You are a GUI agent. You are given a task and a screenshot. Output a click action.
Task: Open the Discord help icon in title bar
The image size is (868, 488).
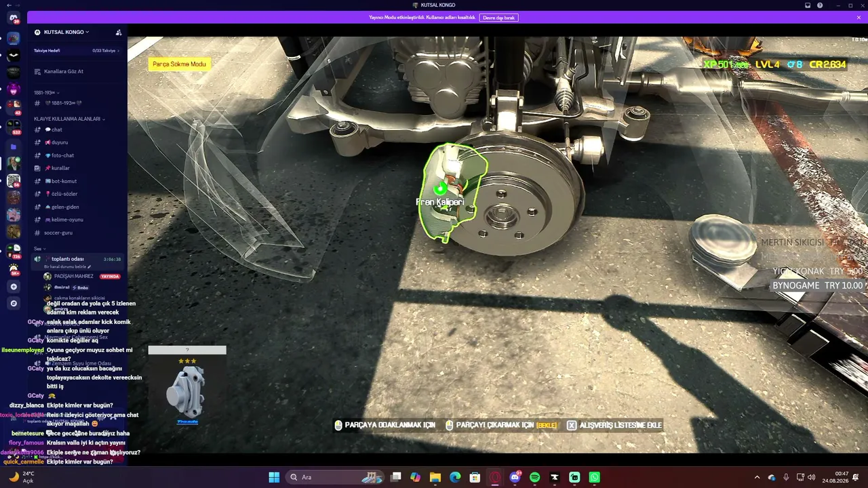(820, 5)
